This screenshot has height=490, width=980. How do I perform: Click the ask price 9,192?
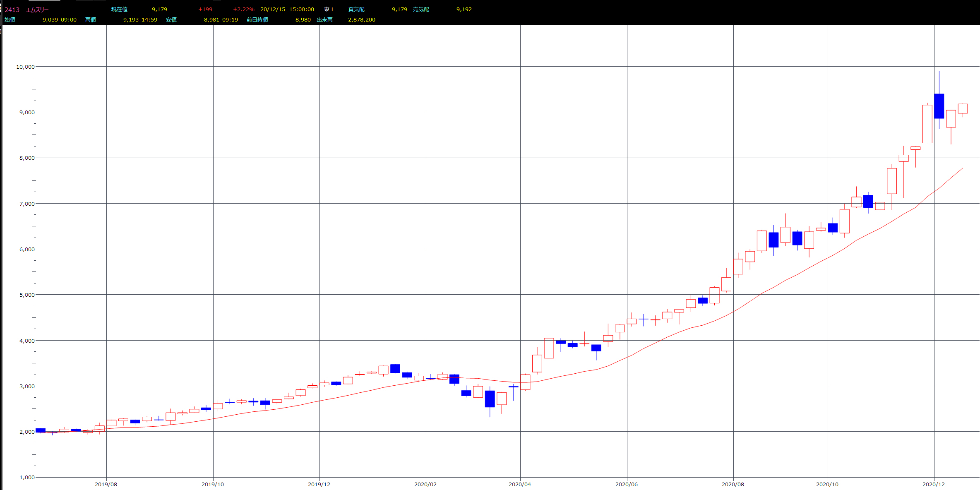click(x=464, y=9)
